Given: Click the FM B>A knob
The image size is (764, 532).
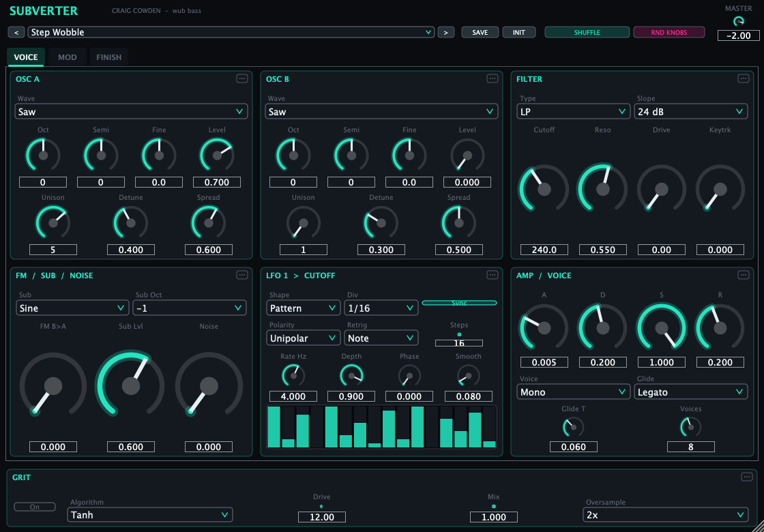Looking at the screenshot, I should coord(53,386).
